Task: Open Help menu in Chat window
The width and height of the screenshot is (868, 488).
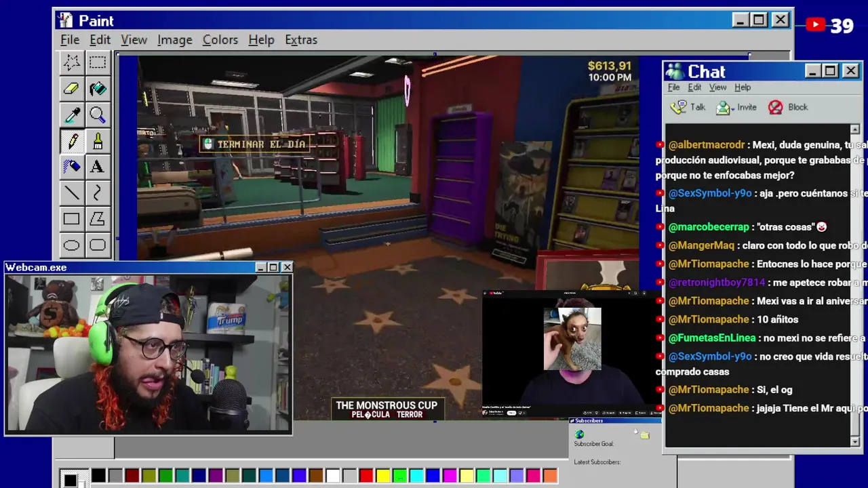Action: (743, 87)
